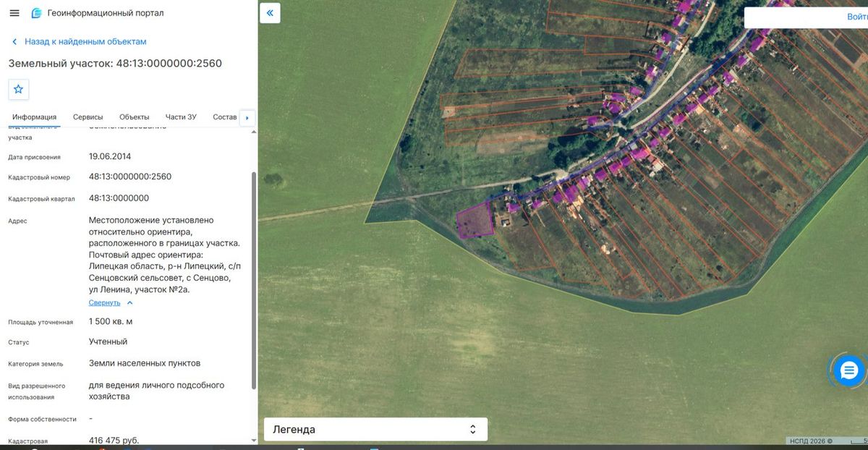Open the Части ЗУ tab
Screen dimensions: 868x450
click(181, 117)
